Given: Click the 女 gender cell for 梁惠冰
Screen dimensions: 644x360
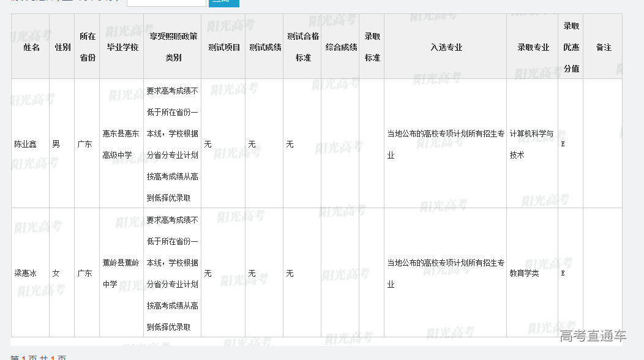Looking at the screenshot, I should (56, 274).
